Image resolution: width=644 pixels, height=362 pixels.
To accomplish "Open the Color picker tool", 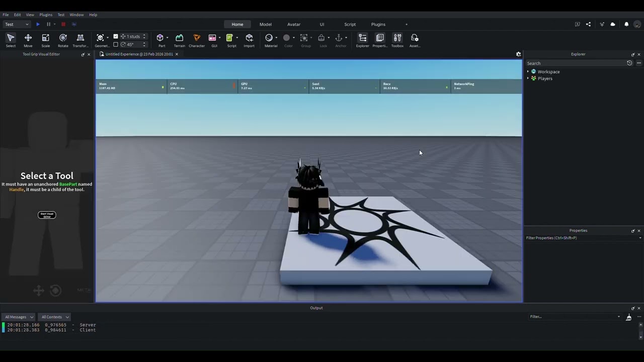I will 288,40.
